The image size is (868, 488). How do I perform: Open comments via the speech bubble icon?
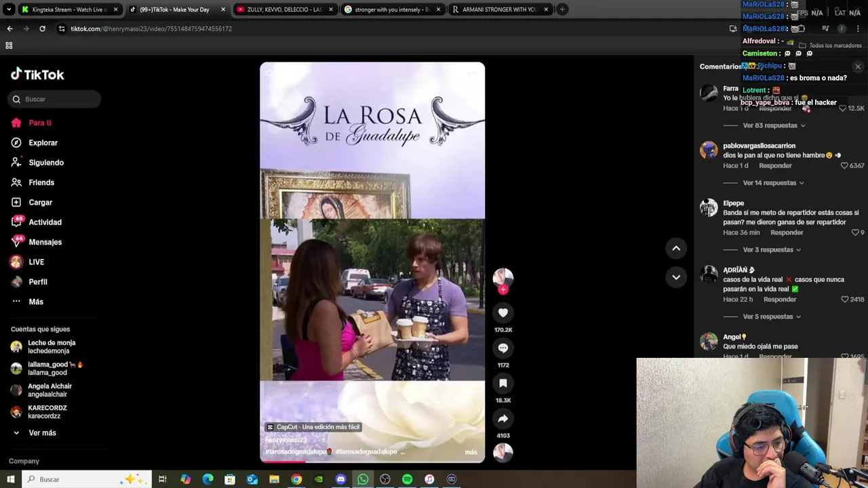tap(503, 348)
